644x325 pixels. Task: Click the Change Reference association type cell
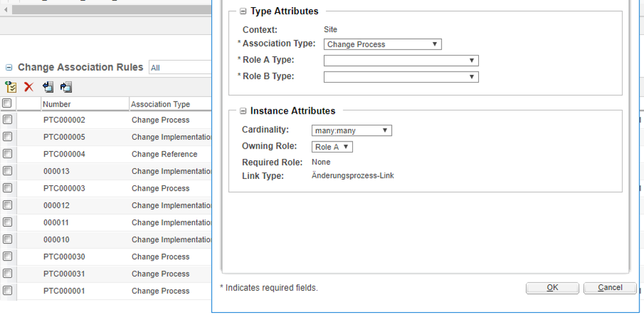point(165,154)
